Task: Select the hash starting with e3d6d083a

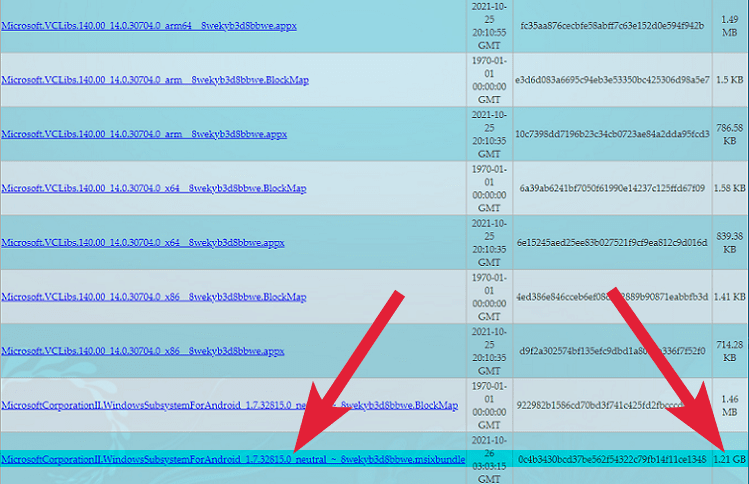Action: tap(610, 79)
